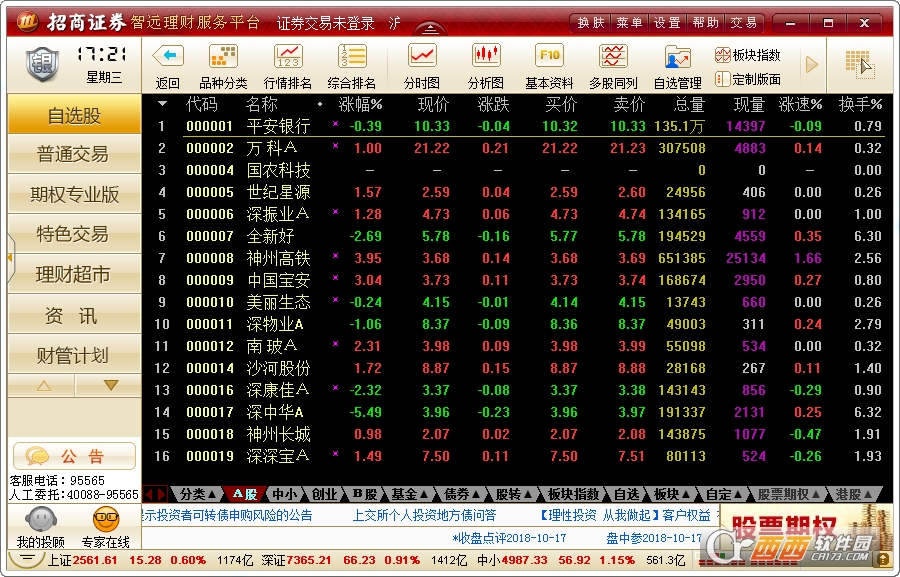Select 资讯 in sidebar
This screenshot has height=577, width=900.
coord(75,315)
